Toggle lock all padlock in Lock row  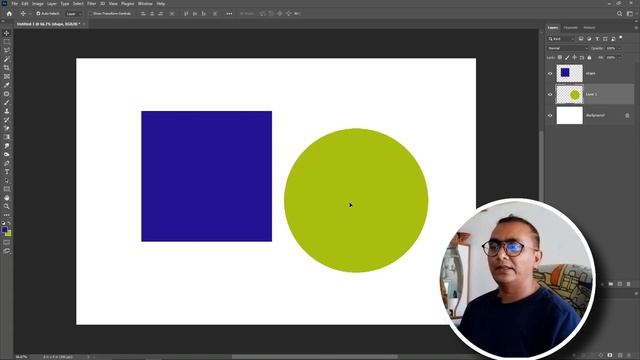tap(589, 58)
